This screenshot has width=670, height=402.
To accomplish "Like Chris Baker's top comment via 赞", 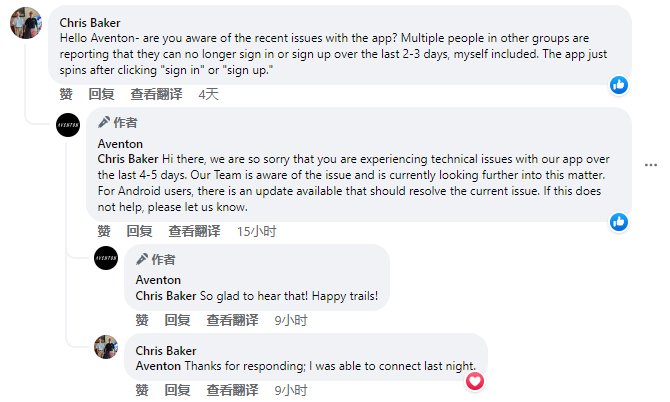I will click(x=66, y=94).
